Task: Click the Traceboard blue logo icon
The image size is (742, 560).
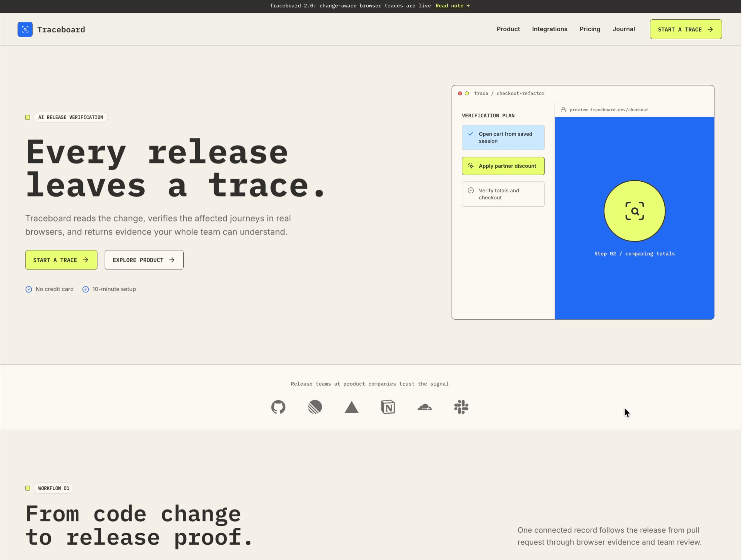Action: pyautogui.click(x=25, y=30)
